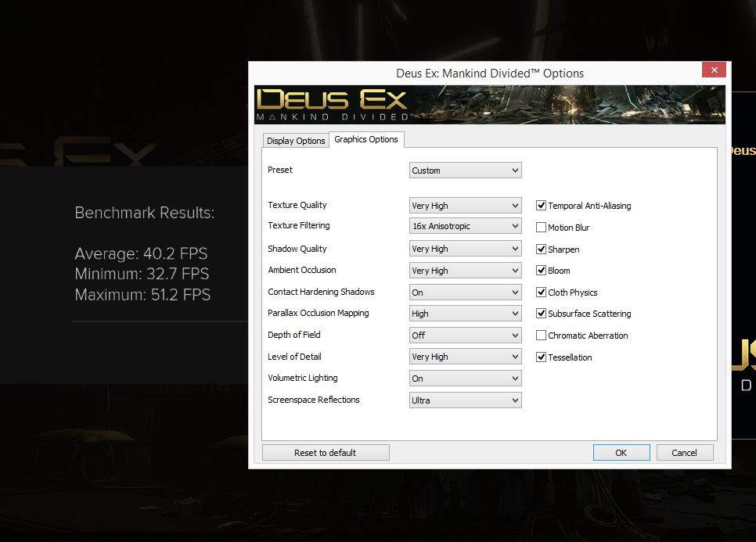Click the dialog title 'Deus Ex: Mankind Divided™ Options'
Viewport: 756px width, 542px height.
point(490,74)
